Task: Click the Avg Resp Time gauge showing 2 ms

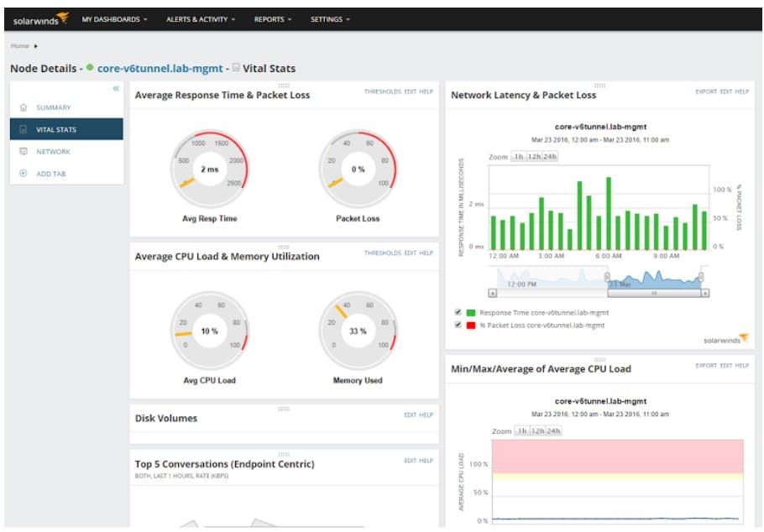Action: point(210,169)
